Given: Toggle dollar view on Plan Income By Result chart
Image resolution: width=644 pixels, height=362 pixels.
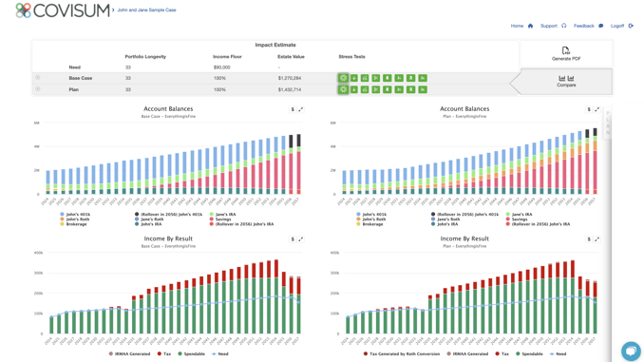Looking at the screenshot, I should (x=589, y=239).
